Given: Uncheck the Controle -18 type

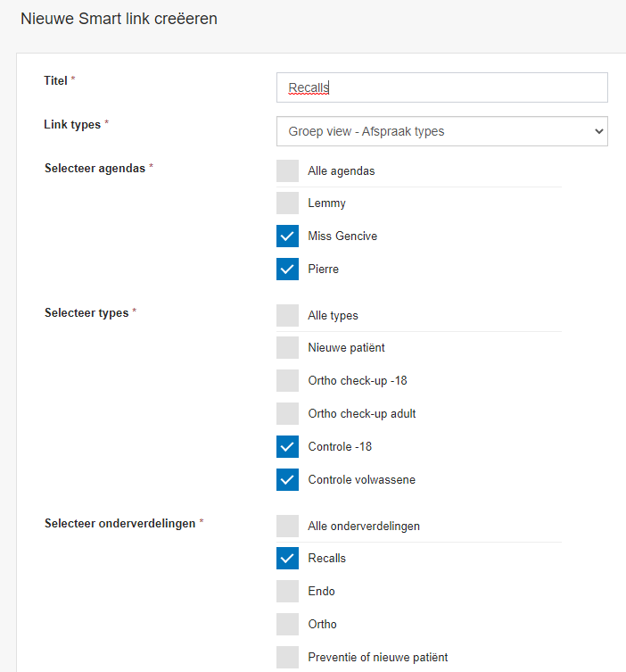Looking at the screenshot, I should pyautogui.click(x=287, y=446).
